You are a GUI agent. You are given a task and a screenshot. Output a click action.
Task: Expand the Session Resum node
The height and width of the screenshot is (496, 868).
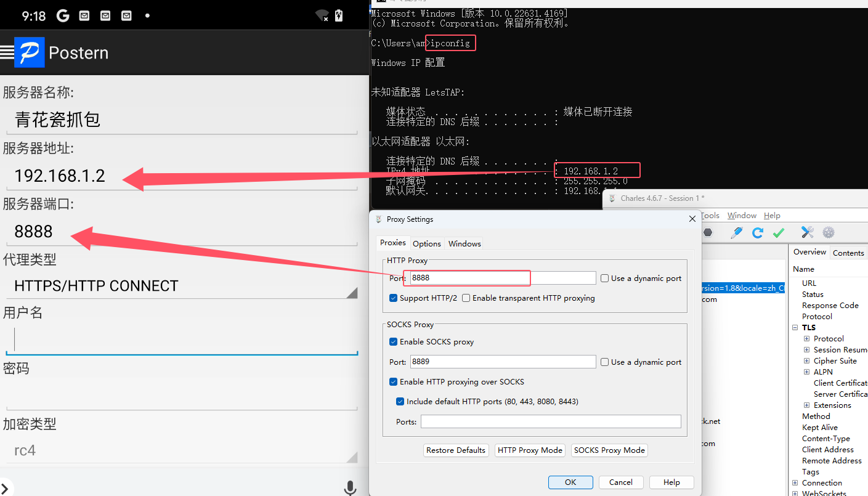tap(807, 350)
